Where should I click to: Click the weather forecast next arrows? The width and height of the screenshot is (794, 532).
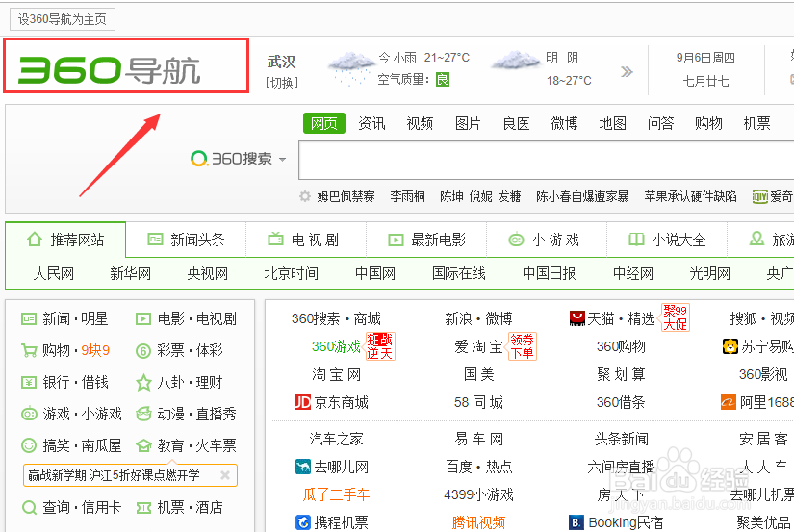click(x=627, y=72)
